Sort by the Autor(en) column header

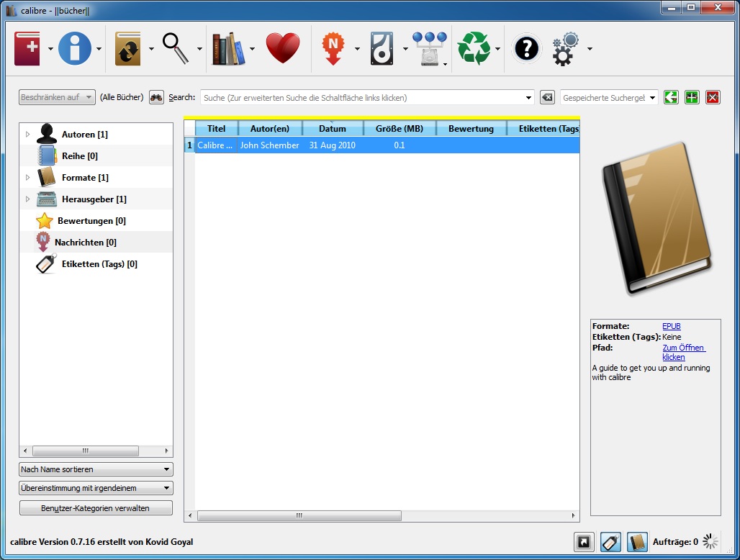(270, 128)
